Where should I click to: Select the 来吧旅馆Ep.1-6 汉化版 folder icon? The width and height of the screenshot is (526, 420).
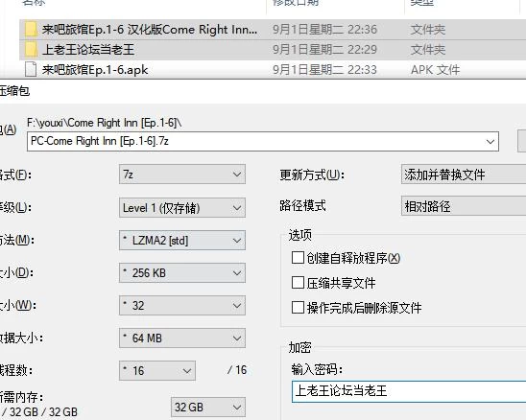31,30
